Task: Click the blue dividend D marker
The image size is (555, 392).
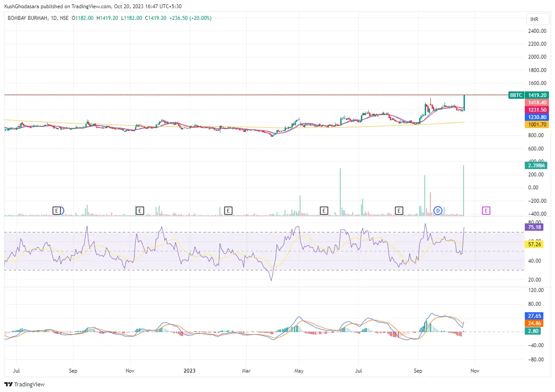Action: (438, 210)
